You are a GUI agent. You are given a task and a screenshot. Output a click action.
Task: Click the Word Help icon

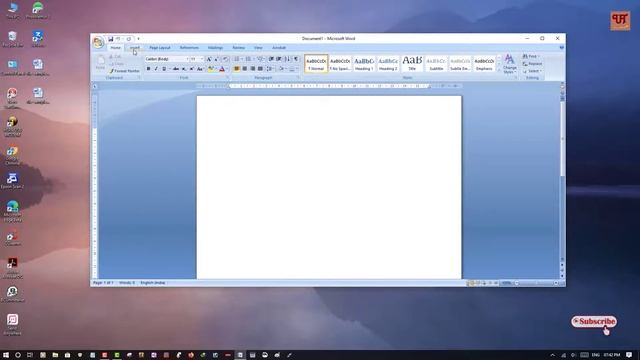(x=561, y=48)
